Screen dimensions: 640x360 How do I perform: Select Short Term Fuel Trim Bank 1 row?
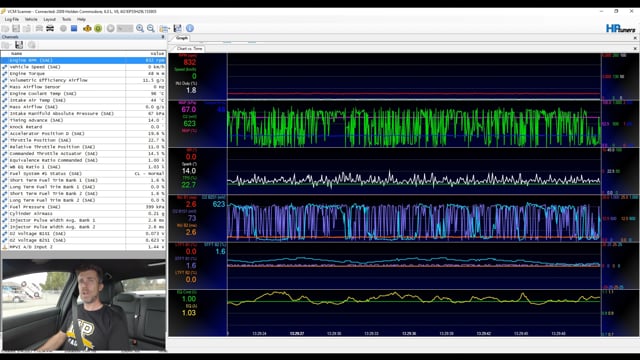(x=83, y=180)
